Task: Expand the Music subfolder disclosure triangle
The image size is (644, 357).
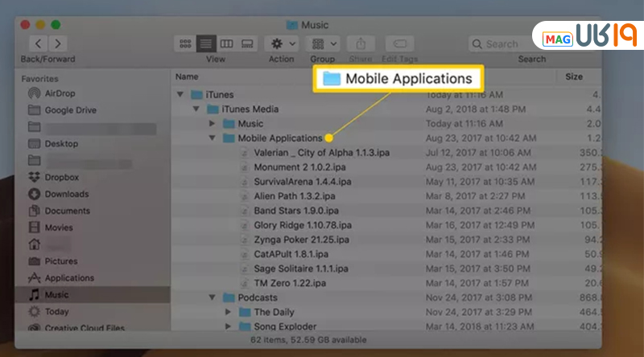Action: point(212,124)
